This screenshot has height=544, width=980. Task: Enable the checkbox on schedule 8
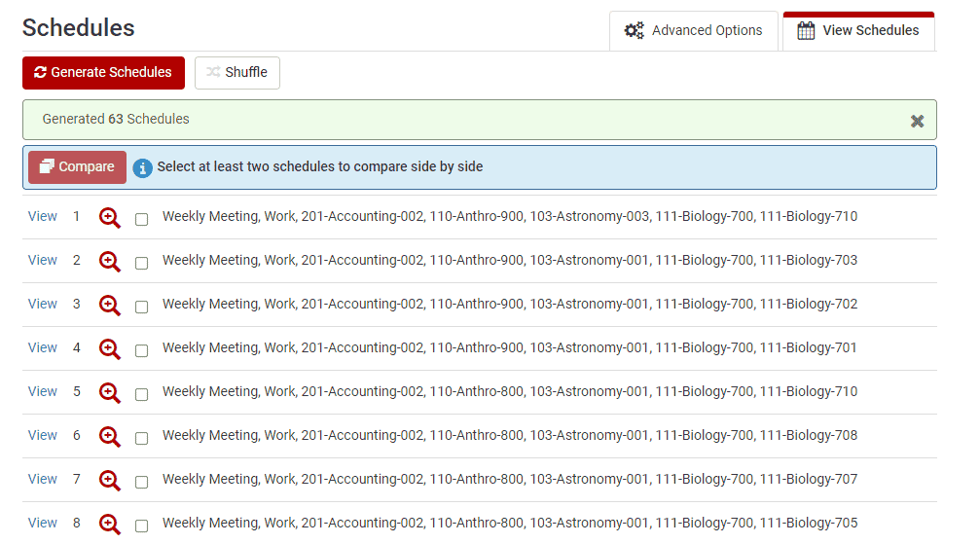142,526
